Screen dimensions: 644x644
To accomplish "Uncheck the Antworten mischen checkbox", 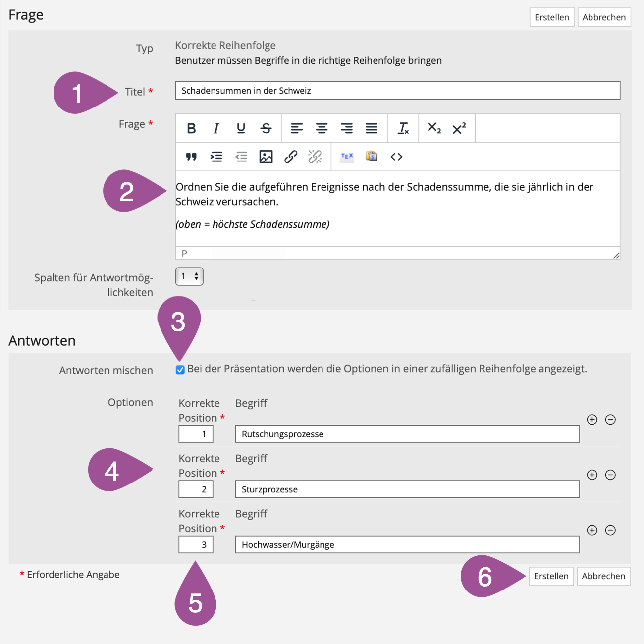I will 180,370.
